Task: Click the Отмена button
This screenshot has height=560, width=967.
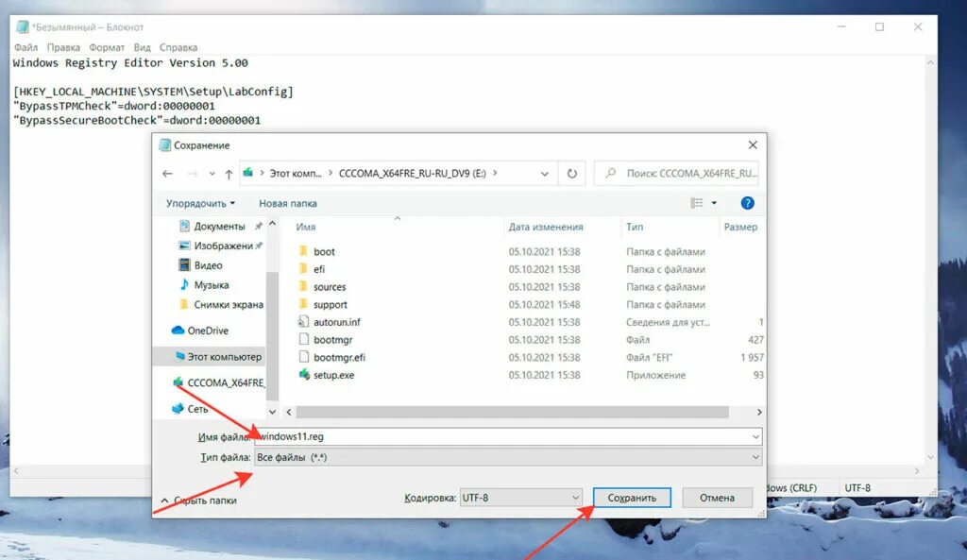Action: 717,498
